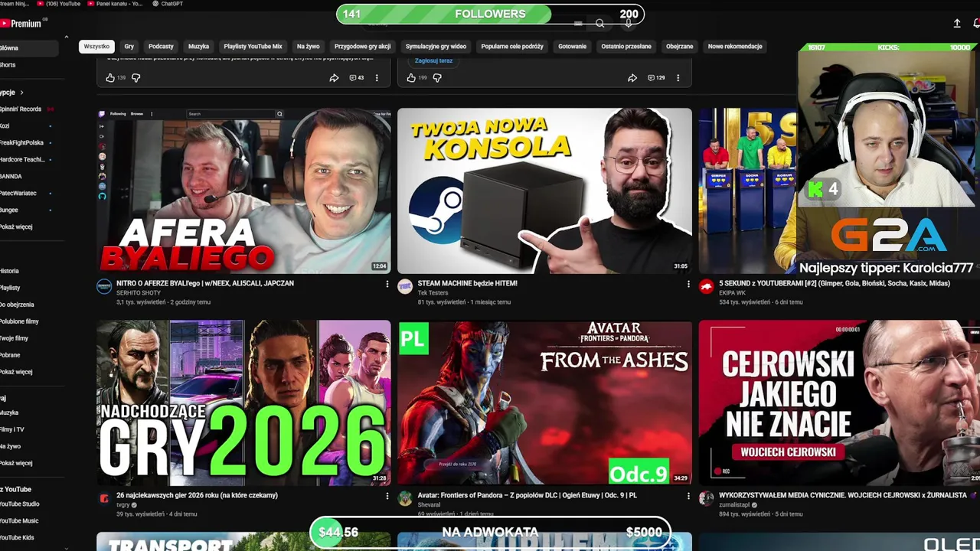Open options menu for Avatar Frontiers video
Screen dimensions: 980x551
tap(688, 496)
